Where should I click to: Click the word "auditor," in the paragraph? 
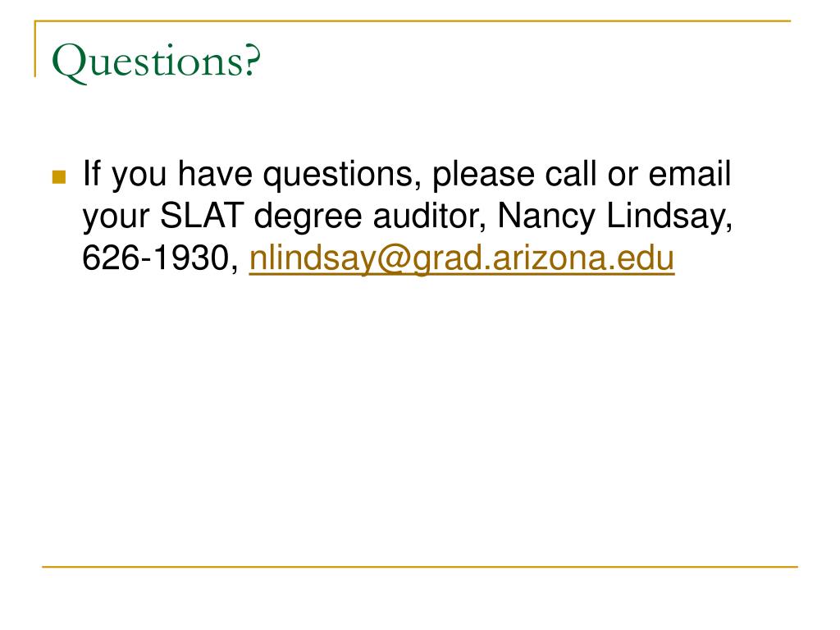coord(429,216)
